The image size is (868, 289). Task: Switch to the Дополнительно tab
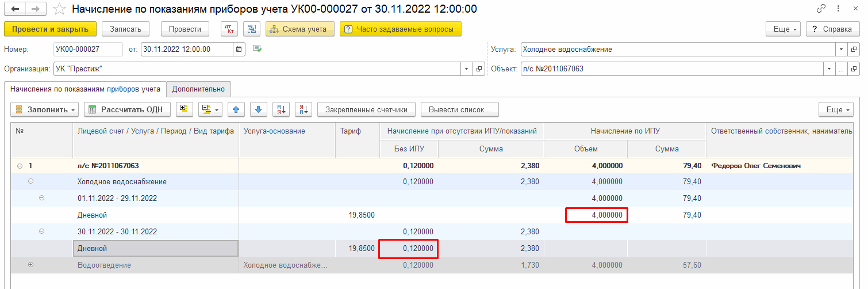coord(199,89)
